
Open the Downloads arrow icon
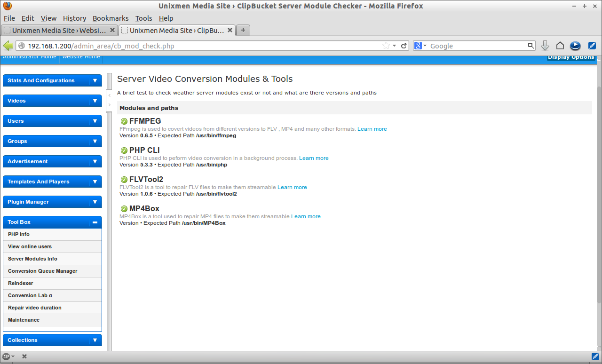tap(545, 46)
